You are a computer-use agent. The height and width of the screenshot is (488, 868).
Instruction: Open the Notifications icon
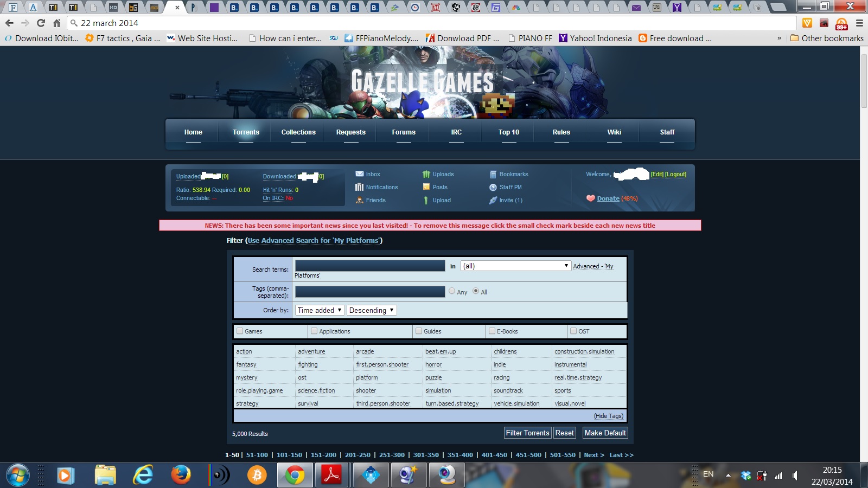pyautogui.click(x=359, y=187)
